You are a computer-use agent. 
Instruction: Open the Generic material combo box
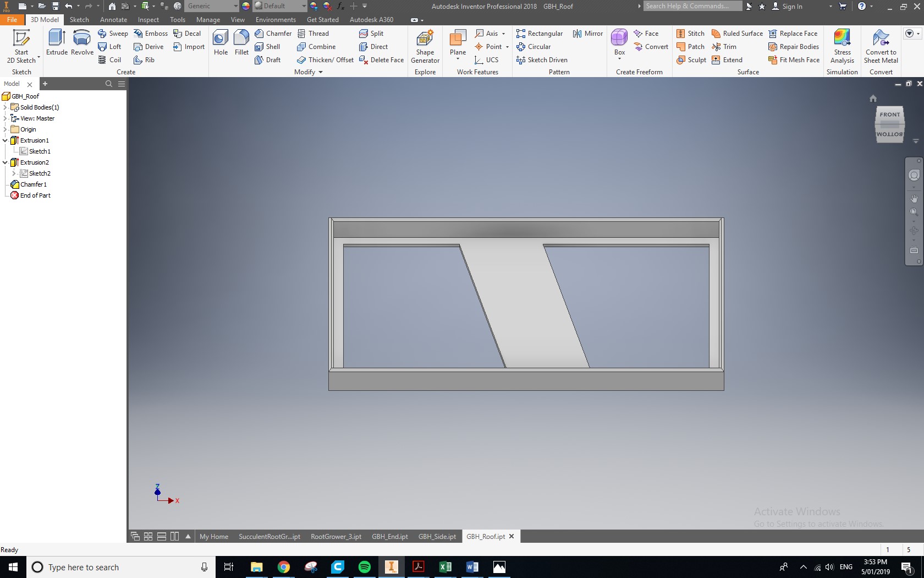point(212,6)
